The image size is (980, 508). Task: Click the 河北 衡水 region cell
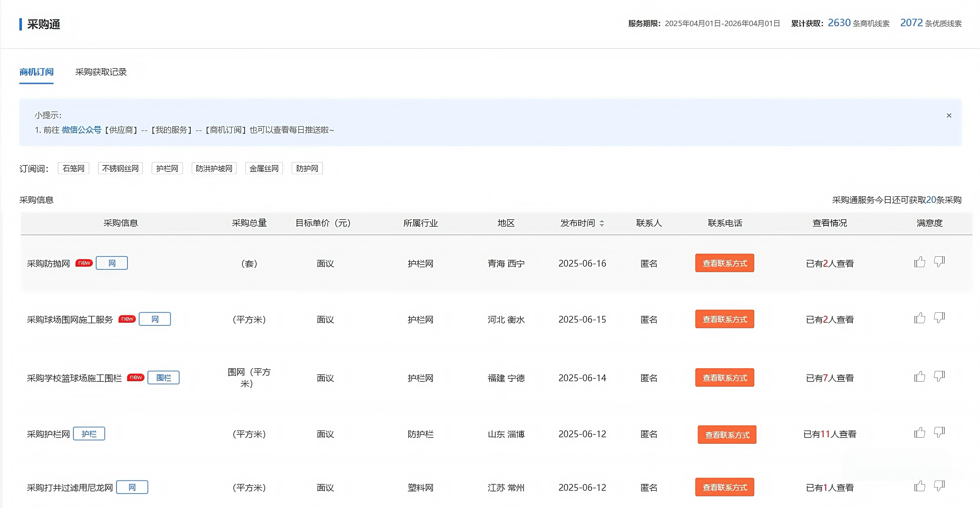tap(506, 320)
